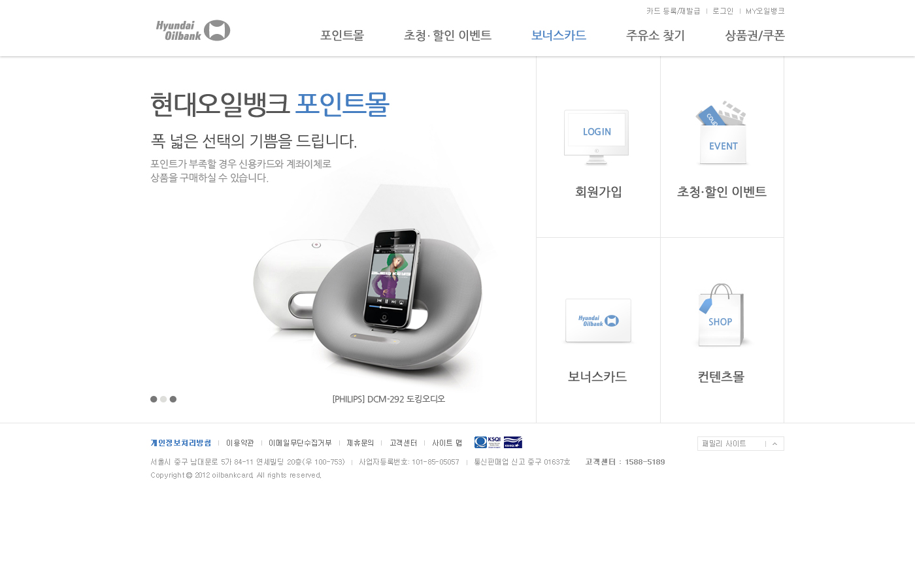Click the blue certification mark beside KSQI
This screenshot has width=915, height=588.
pos(513,442)
